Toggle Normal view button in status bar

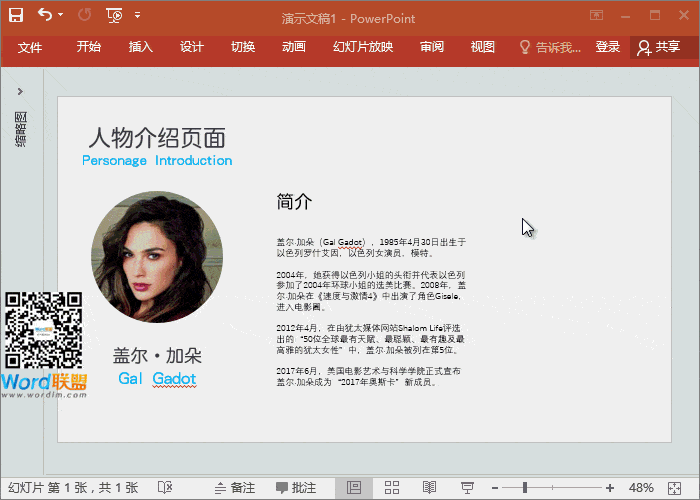click(354, 488)
